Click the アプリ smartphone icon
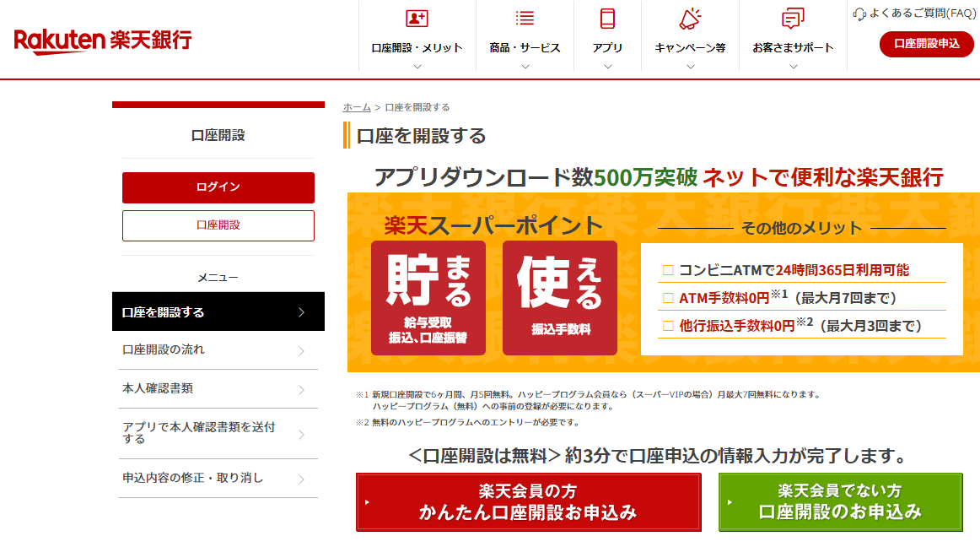The height and width of the screenshot is (547, 980). [607, 19]
